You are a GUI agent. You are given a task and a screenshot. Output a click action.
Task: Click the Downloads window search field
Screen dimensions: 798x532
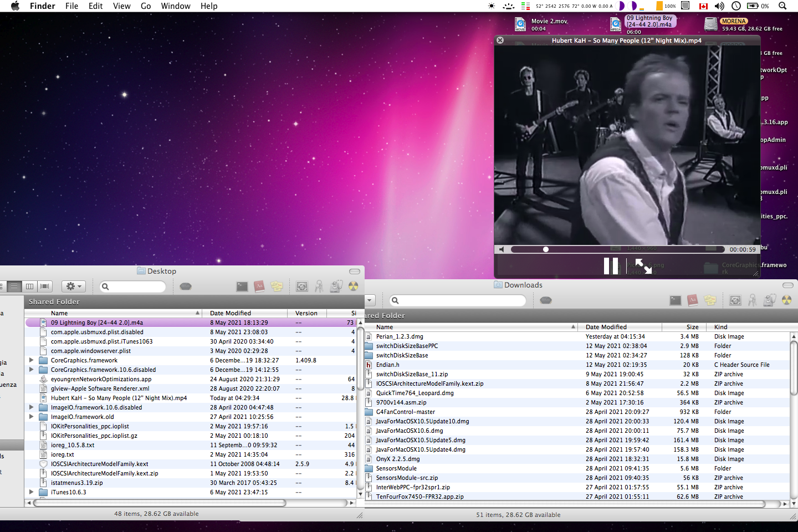(460, 300)
